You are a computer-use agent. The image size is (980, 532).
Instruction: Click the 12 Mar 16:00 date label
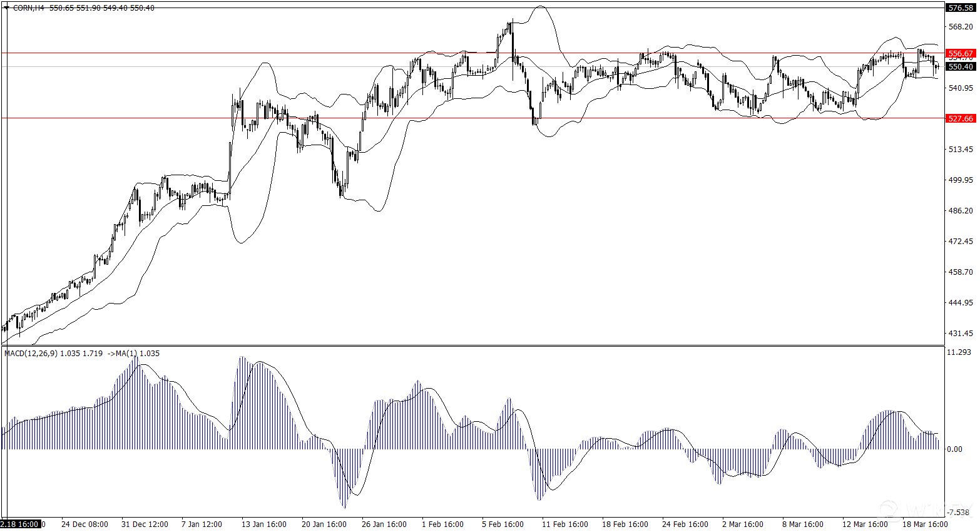pos(865,524)
